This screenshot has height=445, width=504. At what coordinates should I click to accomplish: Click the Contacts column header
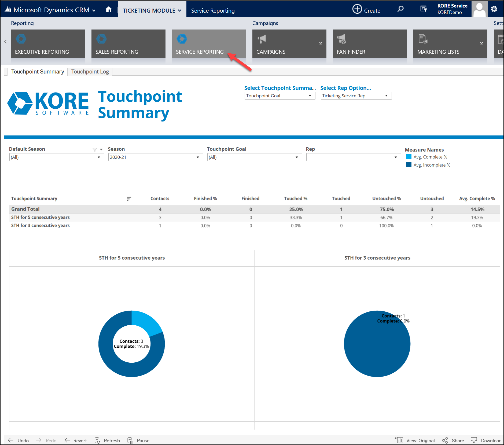[160, 198]
